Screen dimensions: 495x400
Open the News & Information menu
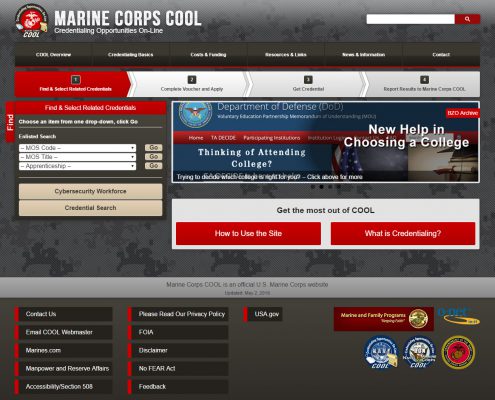pos(363,54)
